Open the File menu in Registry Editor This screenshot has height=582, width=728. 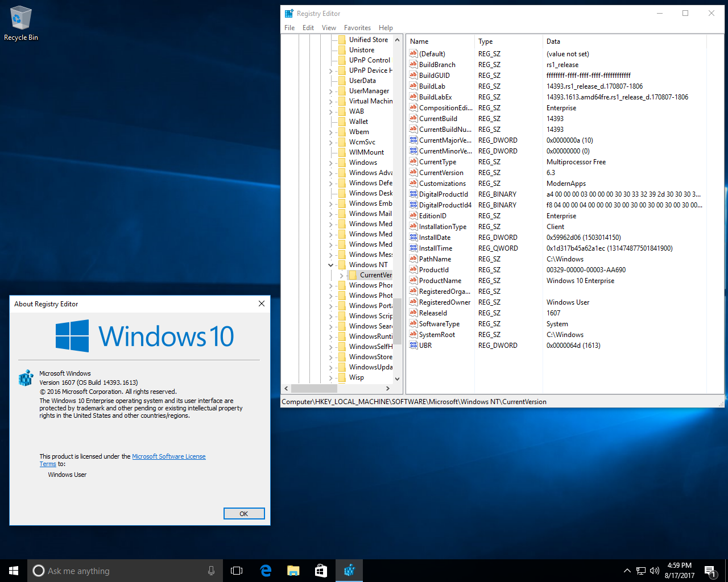pyautogui.click(x=289, y=27)
